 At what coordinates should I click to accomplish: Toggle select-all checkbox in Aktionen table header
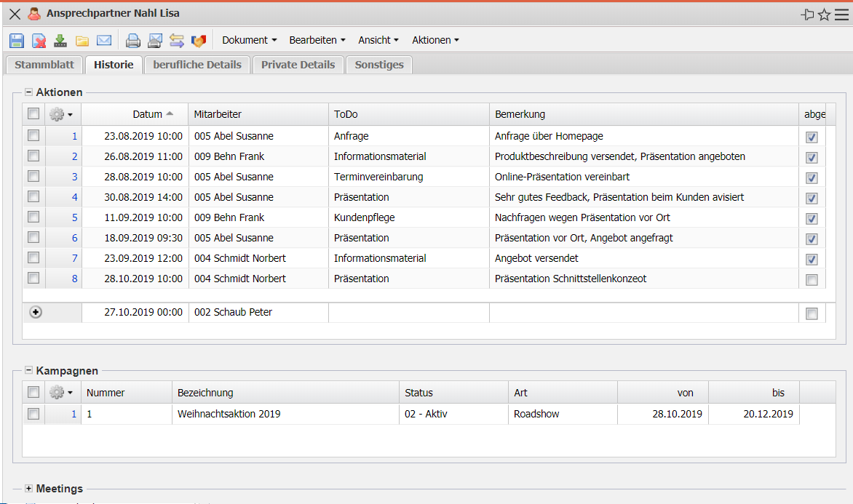pos(33,113)
